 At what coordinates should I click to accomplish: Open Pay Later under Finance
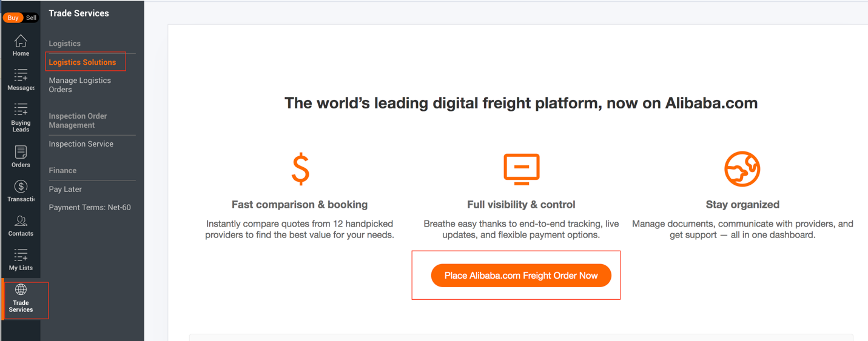(x=66, y=189)
